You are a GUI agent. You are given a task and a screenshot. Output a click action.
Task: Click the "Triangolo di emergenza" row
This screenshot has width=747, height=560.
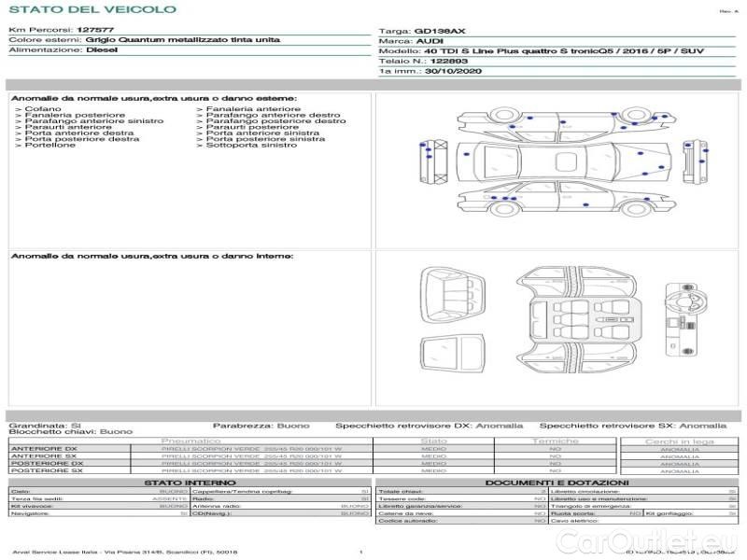click(643, 506)
